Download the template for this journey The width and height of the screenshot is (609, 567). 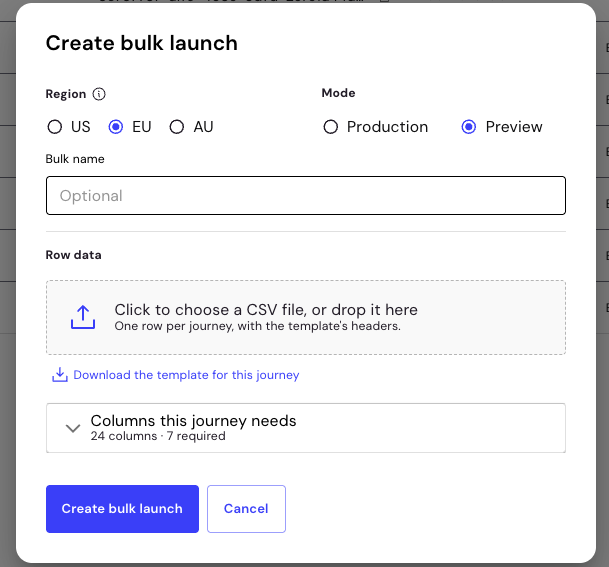coord(186,375)
